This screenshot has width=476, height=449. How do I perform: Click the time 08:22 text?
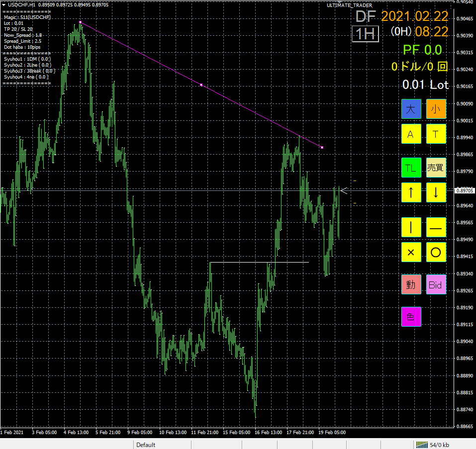tap(431, 31)
